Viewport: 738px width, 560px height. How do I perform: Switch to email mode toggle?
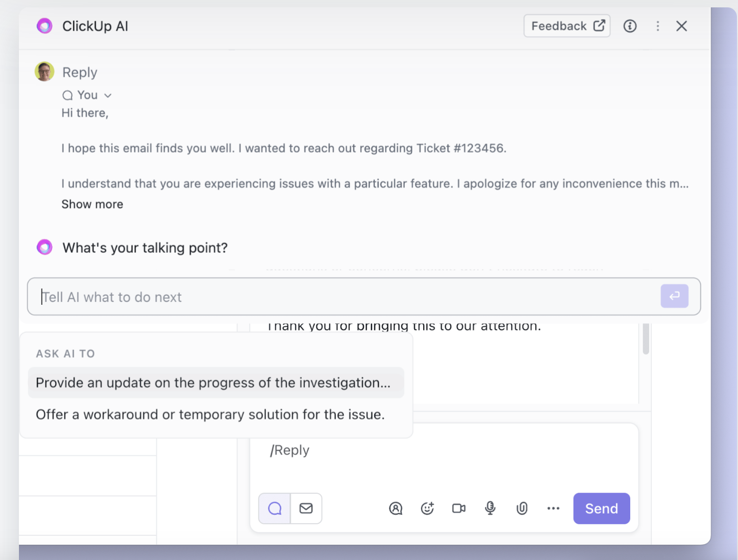[x=306, y=508]
